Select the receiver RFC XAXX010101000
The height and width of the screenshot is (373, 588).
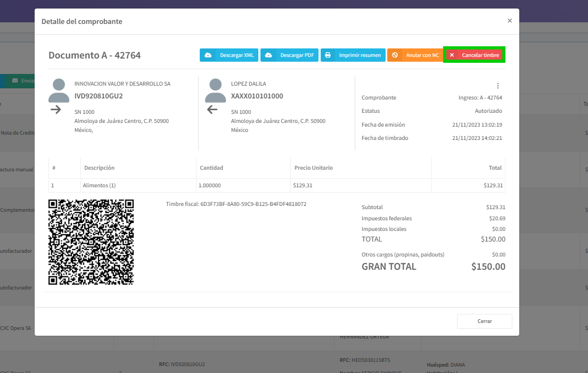point(257,96)
